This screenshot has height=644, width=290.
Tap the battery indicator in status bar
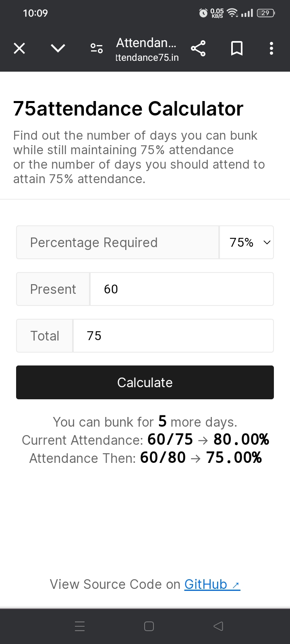[x=265, y=13]
